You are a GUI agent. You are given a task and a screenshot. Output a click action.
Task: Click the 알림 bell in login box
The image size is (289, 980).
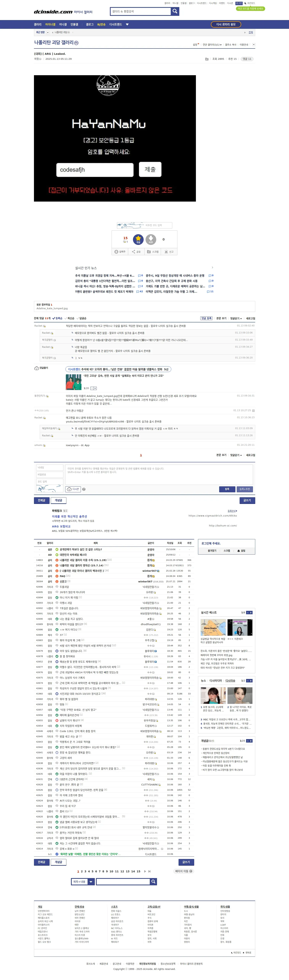(x=241, y=551)
